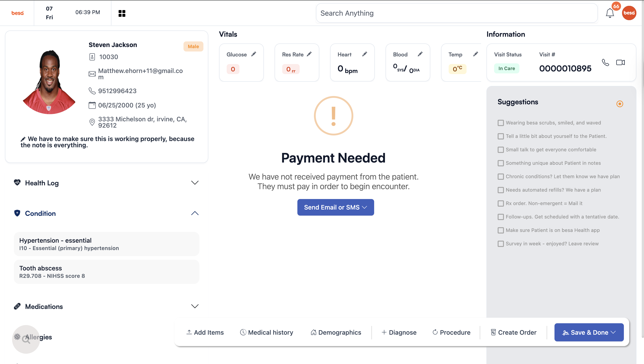Image resolution: width=644 pixels, height=364 pixels.
Task: Click the Suggestions record target icon
Action: (620, 104)
